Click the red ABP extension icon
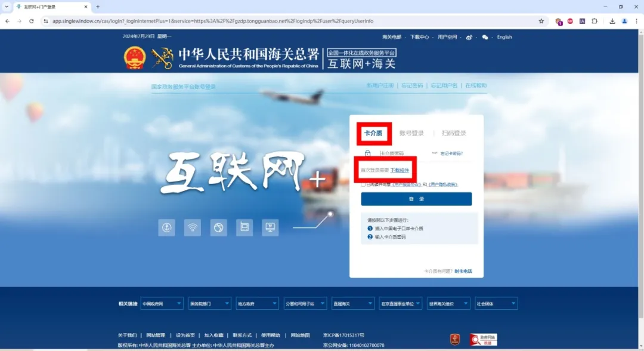644x351 pixels. click(570, 21)
